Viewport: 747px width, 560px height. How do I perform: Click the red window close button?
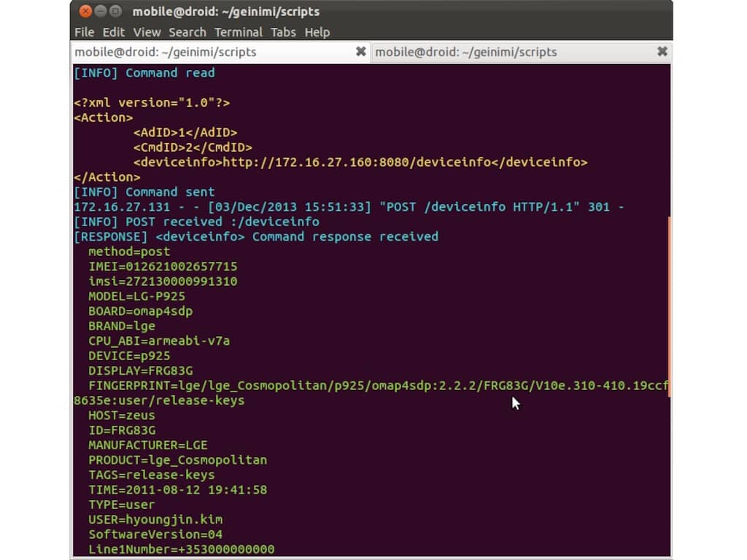(85, 11)
